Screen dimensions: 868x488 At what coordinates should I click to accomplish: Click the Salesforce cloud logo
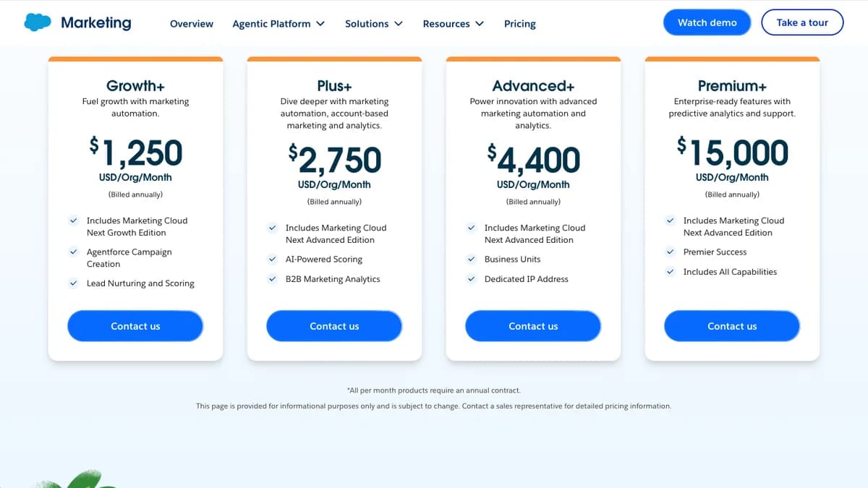[x=38, y=22]
